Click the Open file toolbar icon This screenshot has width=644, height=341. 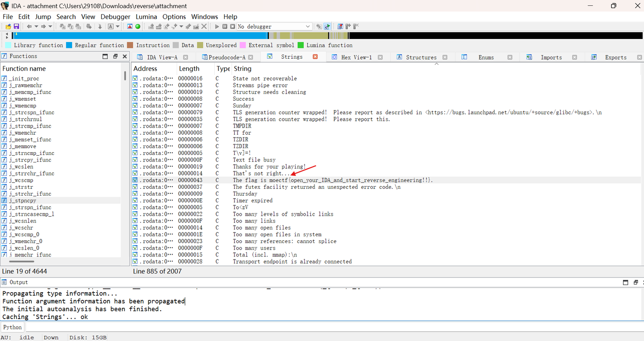point(8,26)
